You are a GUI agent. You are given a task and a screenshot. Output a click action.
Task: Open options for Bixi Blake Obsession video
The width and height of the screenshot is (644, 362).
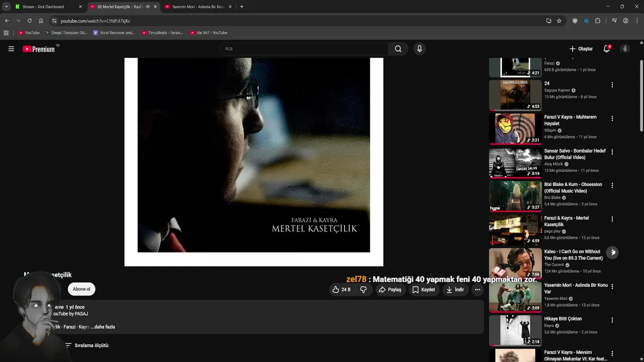(612, 186)
